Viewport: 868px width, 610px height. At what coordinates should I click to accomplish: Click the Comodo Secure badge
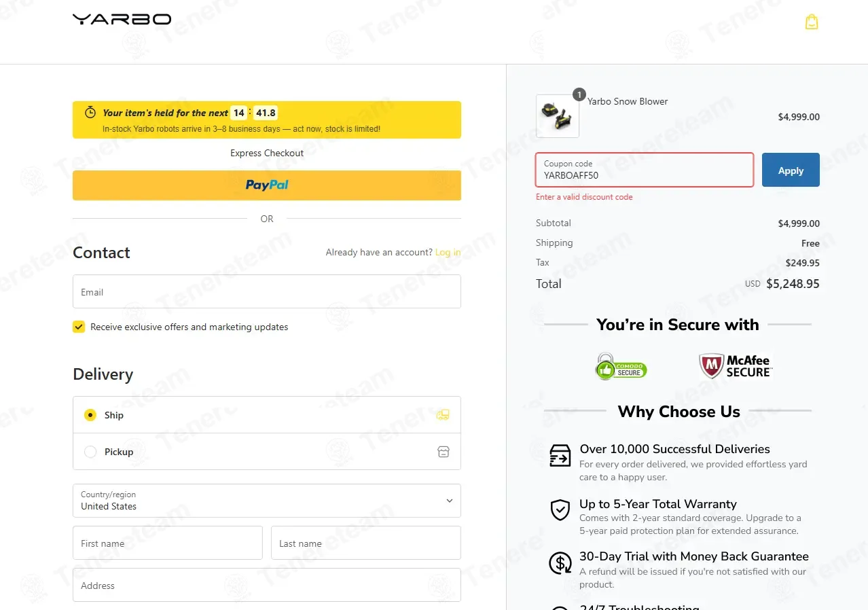(x=621, y=367)
